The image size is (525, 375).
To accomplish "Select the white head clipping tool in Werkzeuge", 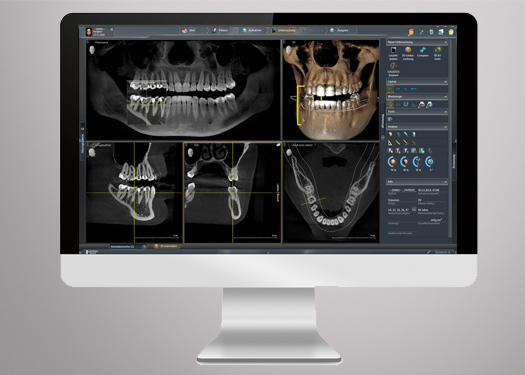I will tap(422, 104).
